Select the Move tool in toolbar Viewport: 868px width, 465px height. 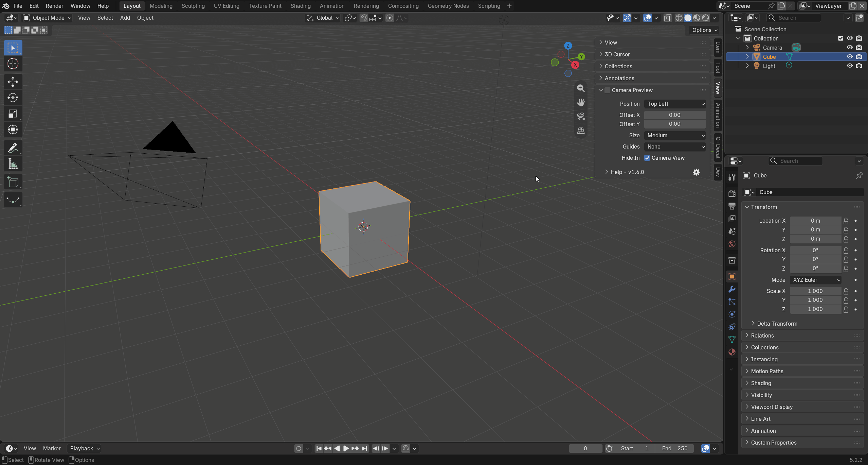click(13, 82)
